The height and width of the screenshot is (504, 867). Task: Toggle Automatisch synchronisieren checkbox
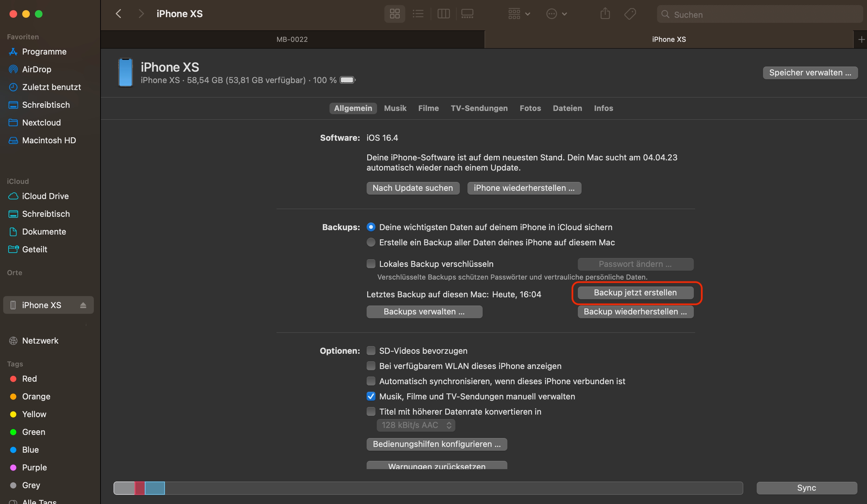(371, 381)
